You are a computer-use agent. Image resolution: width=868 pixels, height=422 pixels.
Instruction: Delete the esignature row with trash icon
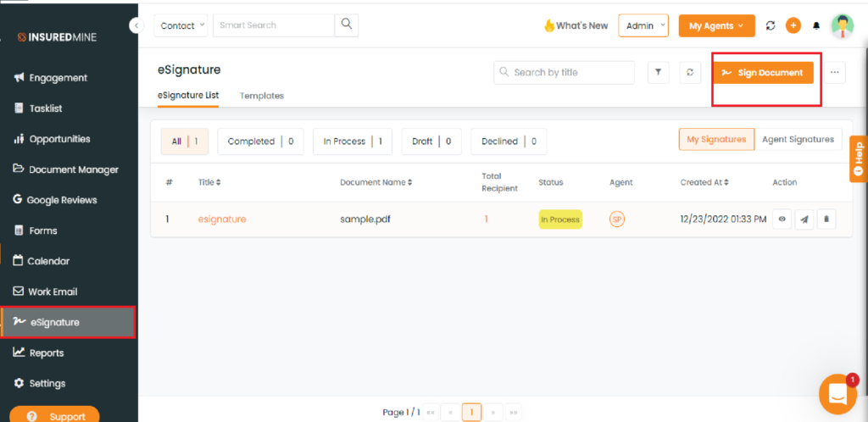click(x=826, y=219)
